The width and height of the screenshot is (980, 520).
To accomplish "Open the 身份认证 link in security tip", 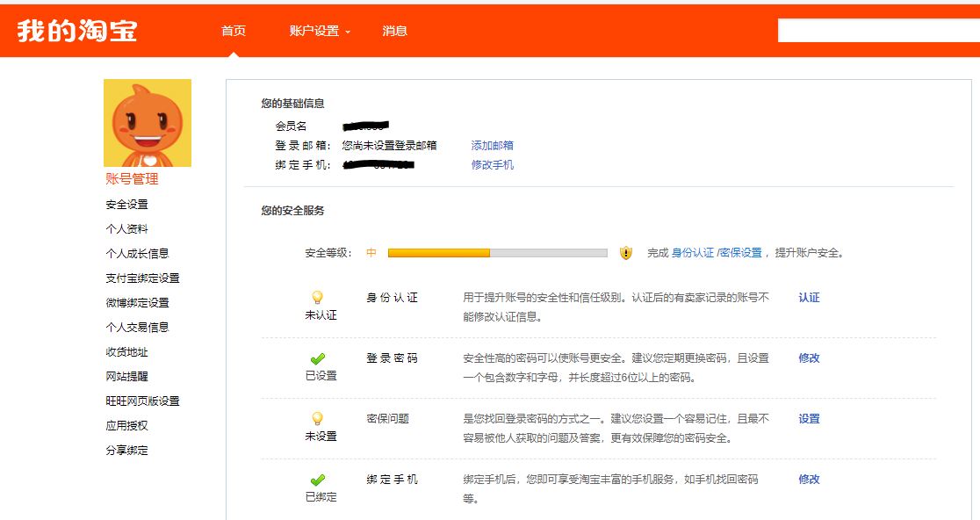I will 693,252.
